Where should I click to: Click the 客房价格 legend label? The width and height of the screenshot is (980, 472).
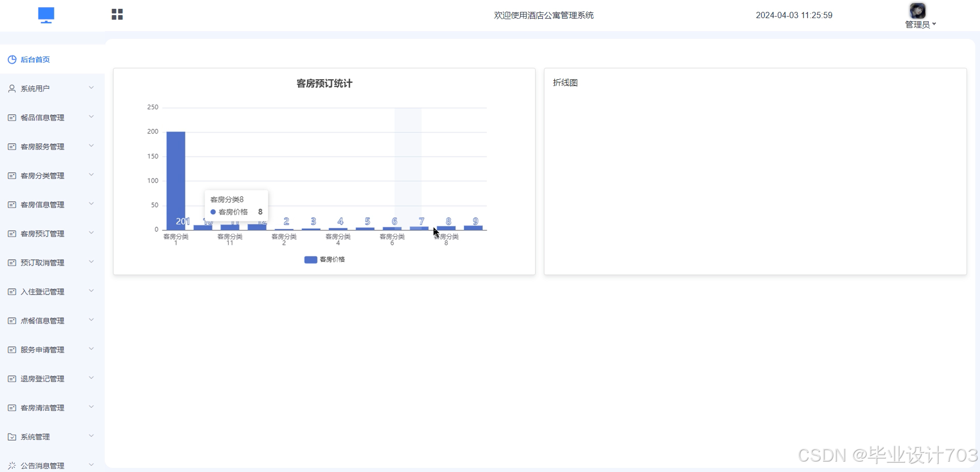click(332, 259)
